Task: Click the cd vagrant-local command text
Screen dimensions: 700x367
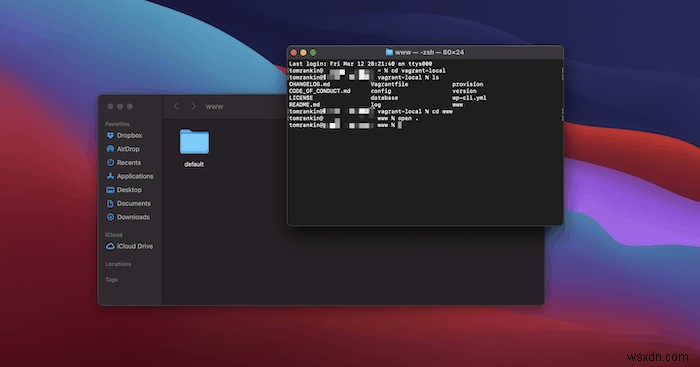Action: pos(418,71)
